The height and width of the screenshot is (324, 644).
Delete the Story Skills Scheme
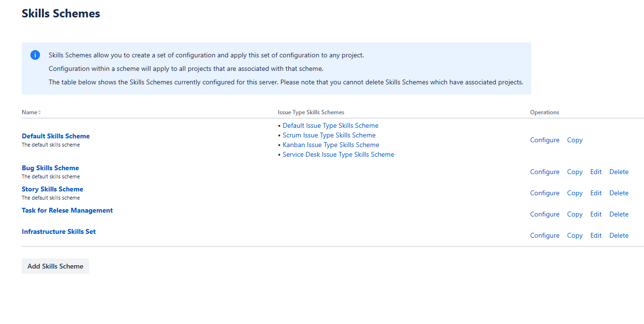(619, 193)
